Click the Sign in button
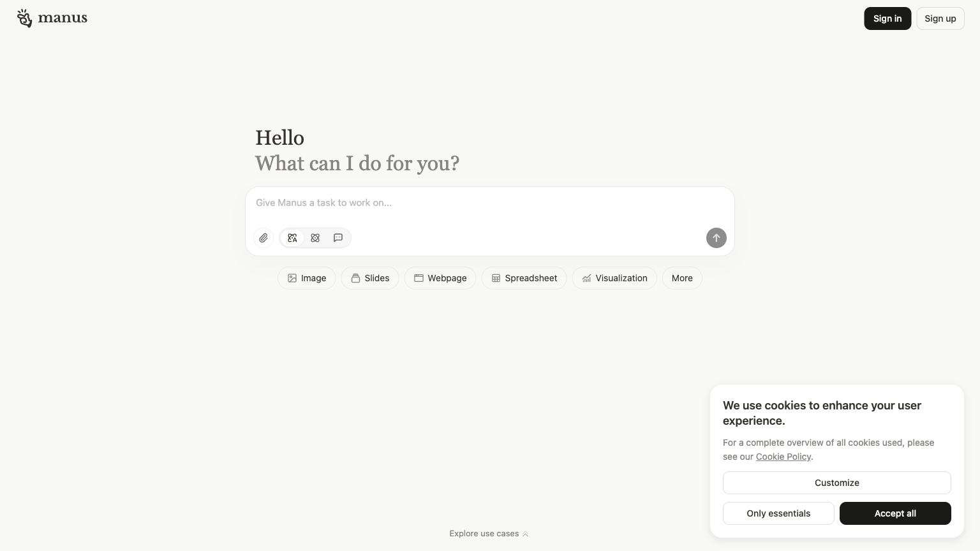Screen dimensions: 980x551 click(887, 18)
